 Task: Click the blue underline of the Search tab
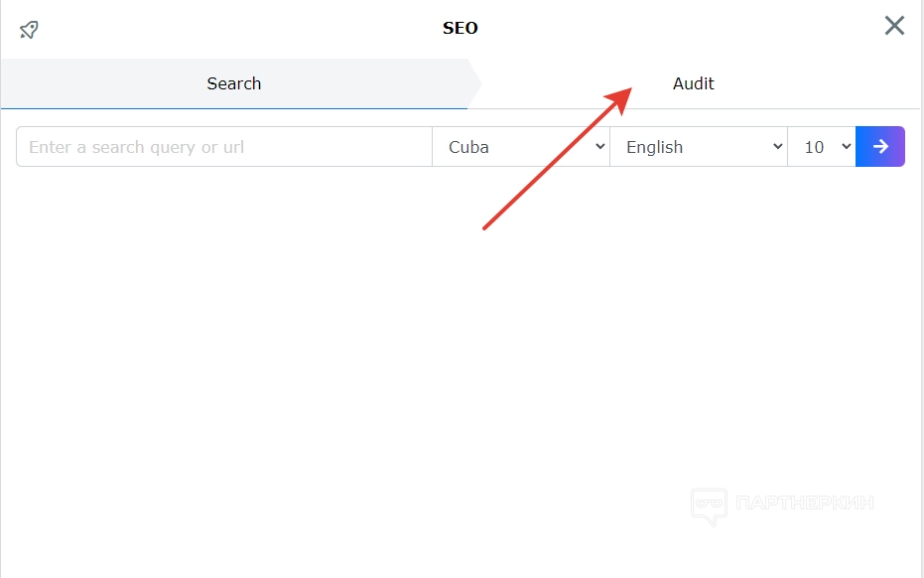(234, 107)
